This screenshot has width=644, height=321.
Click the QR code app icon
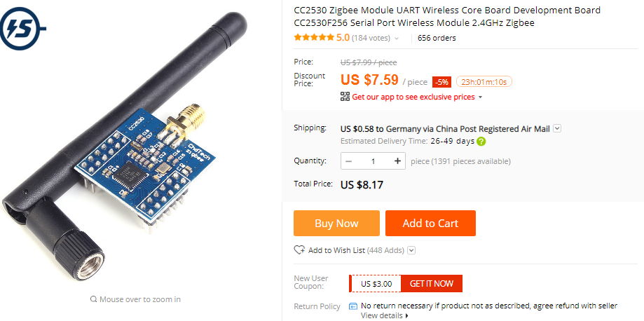click(345, 97)
